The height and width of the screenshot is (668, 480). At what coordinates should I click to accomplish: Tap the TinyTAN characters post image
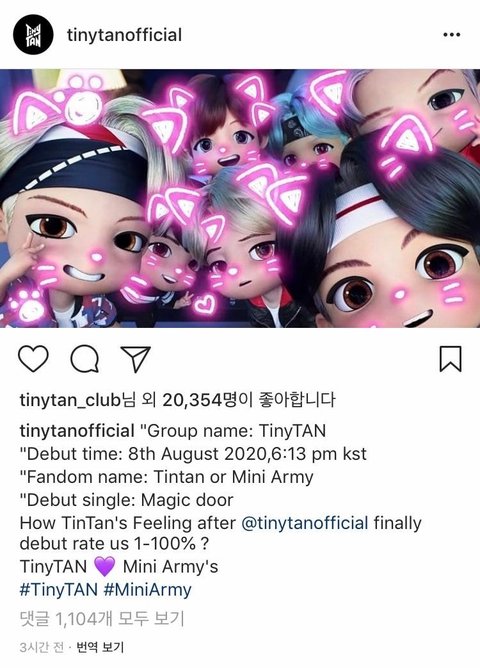point(240,199)
